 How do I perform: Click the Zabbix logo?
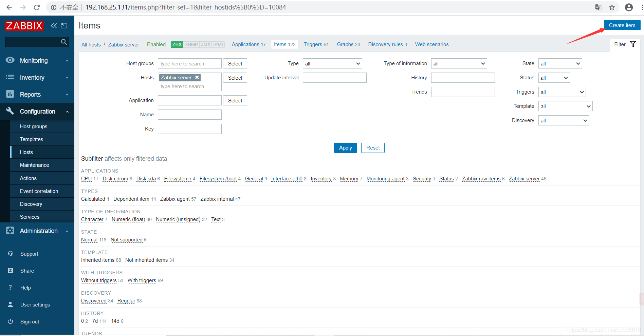coord(24,26)
